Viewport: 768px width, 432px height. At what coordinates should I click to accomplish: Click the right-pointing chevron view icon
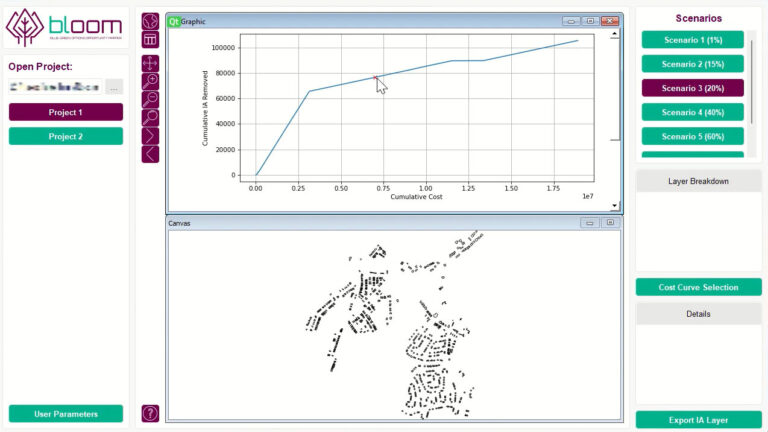click(150, 136)
